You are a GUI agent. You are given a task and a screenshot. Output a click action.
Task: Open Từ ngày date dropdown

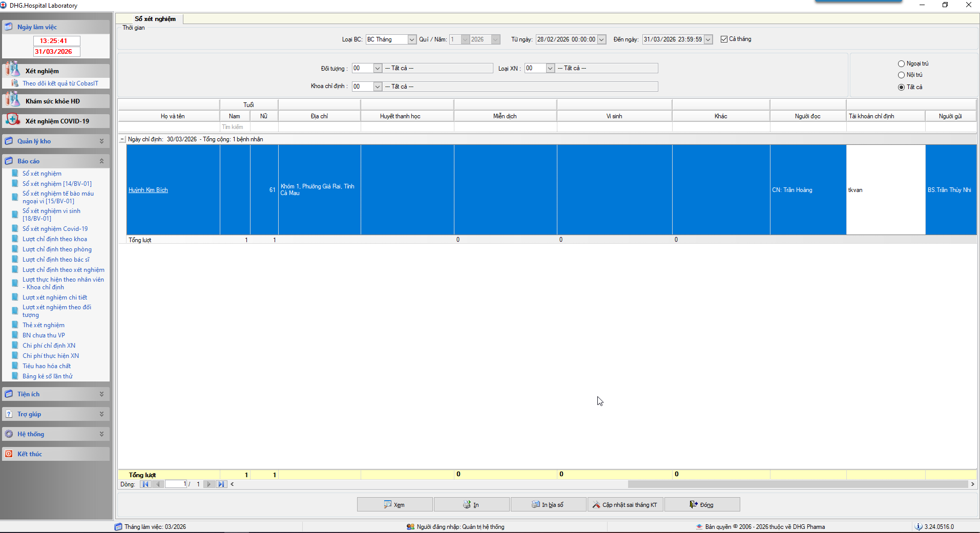point(602,39)
